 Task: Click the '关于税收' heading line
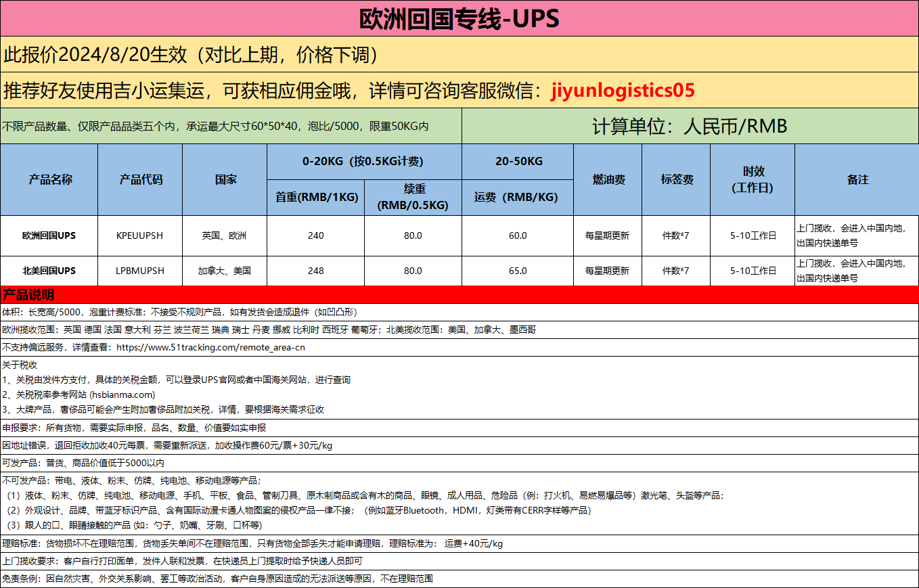click(20, 365)
